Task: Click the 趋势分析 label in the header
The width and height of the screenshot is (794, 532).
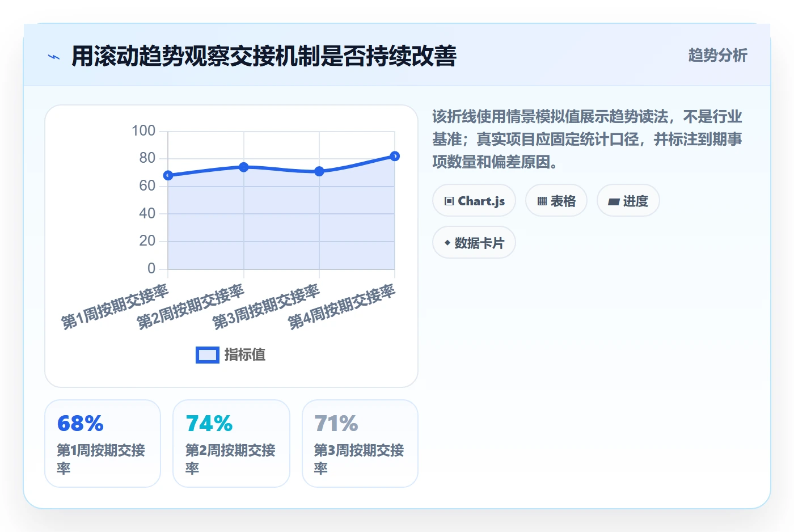Action: [717, 55]
